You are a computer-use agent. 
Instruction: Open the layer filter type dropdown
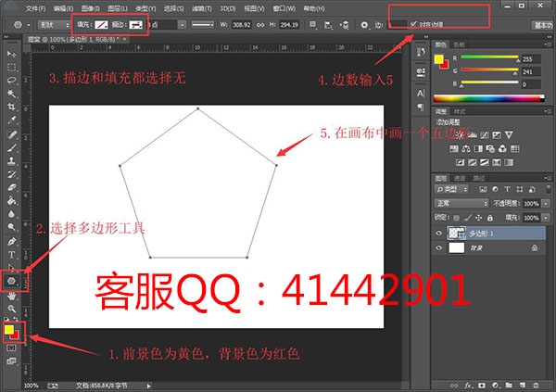coord(451,189)
